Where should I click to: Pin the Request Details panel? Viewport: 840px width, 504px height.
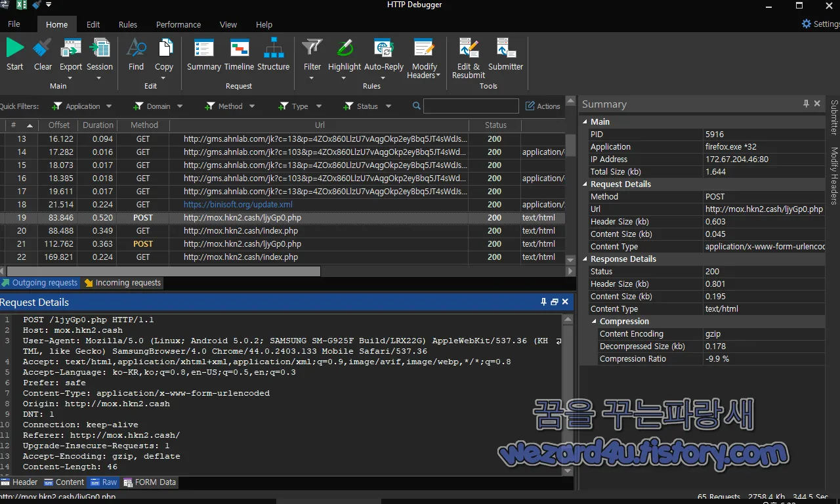coord(543,302)
